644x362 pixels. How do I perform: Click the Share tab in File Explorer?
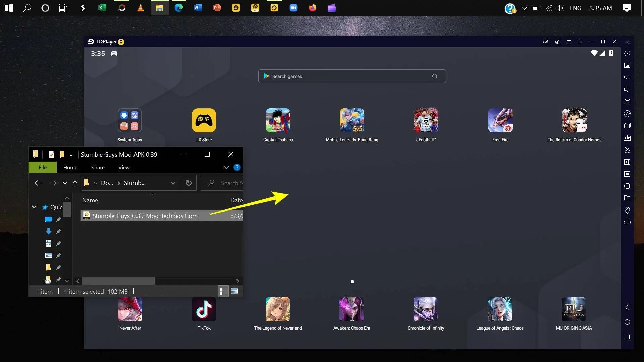tap(98, 167)
